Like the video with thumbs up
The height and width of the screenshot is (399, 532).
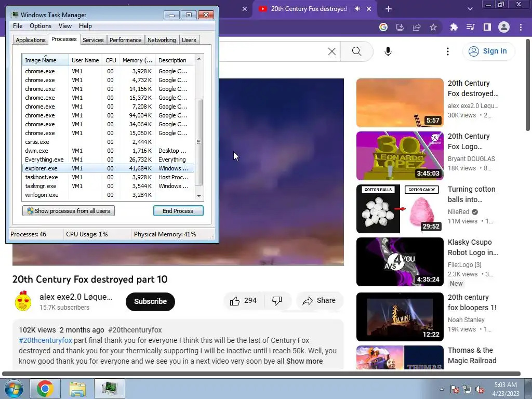coord(244,301)
